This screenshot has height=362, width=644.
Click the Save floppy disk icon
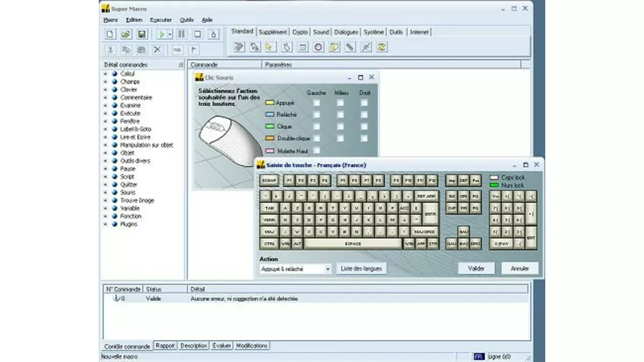click(142, 34)
